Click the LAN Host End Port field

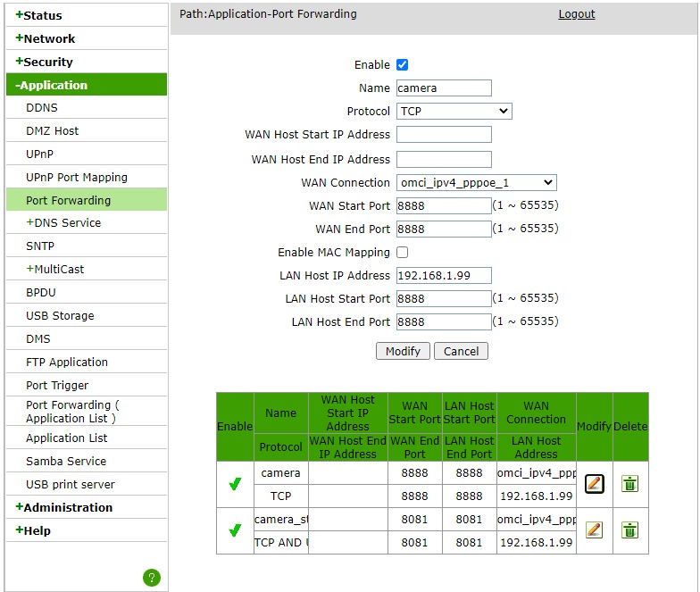(x=445, y=321)
